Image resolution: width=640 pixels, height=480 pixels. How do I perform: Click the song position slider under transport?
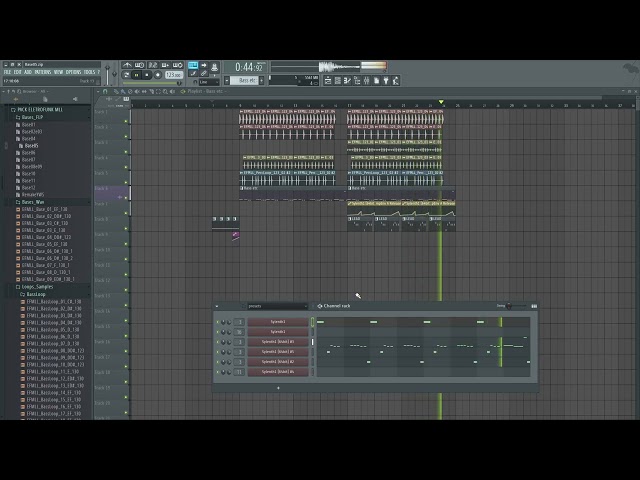152,83
